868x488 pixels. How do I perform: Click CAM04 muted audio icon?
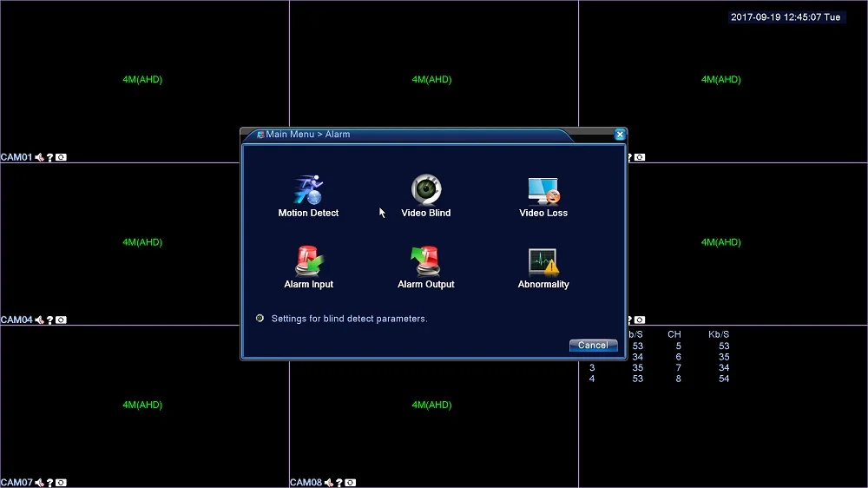(39, 320)
